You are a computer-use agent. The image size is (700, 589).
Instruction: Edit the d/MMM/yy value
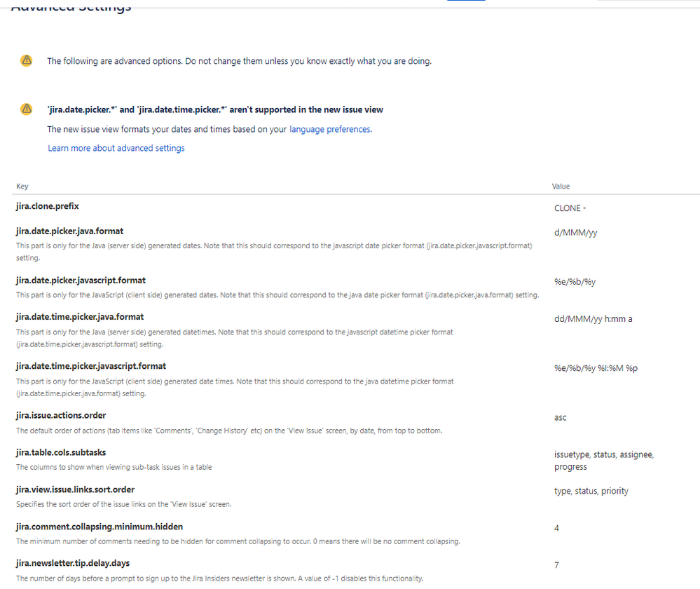coord(575,232)
